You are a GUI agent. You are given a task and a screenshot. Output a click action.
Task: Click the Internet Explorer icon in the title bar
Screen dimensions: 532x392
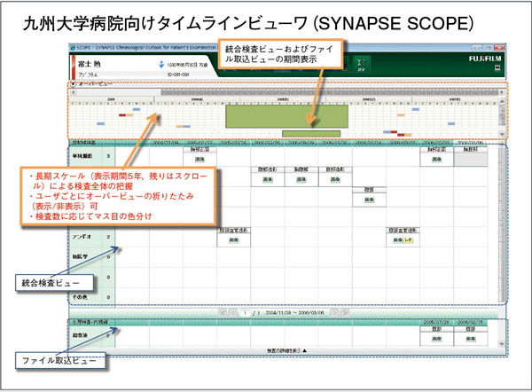tap(73, 48)
